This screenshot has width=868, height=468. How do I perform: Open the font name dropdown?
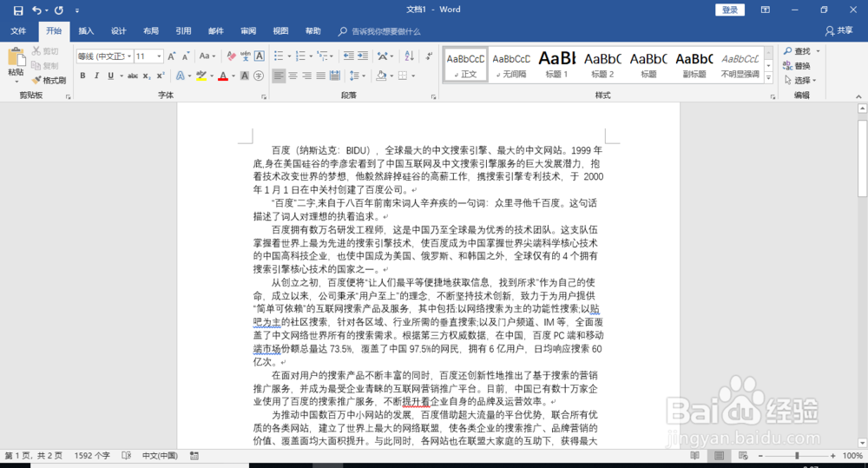[x=129, y=56]
